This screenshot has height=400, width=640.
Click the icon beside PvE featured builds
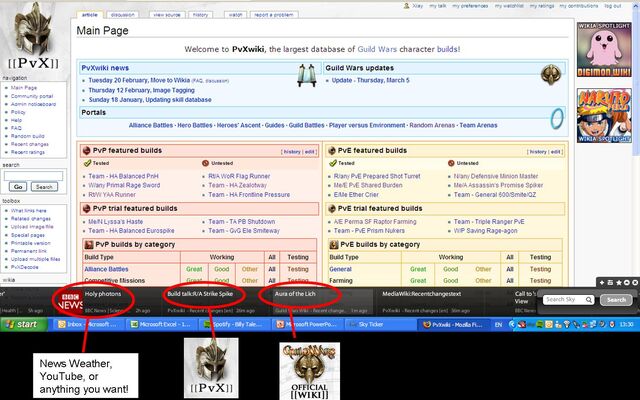332,151
